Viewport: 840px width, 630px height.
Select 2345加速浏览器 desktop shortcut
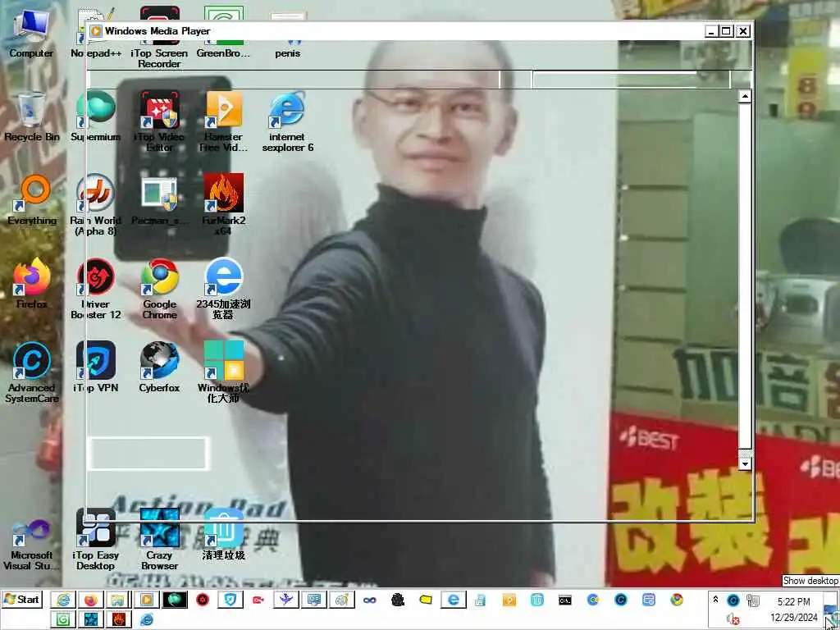click(223, 290)
